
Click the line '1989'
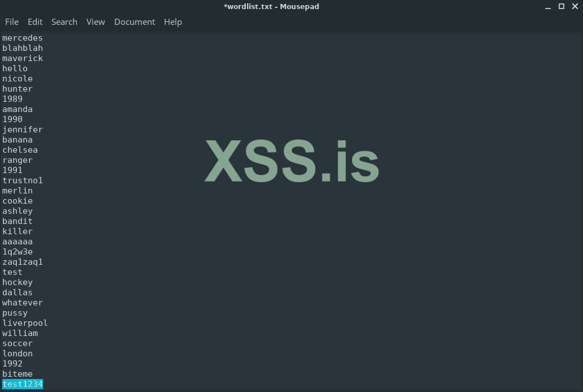[12, 99]
